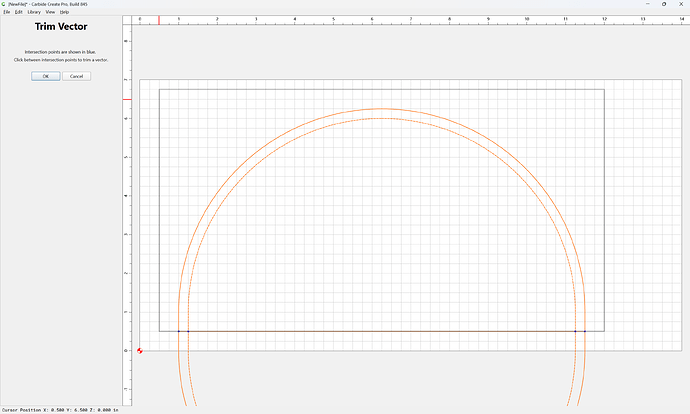The height and width of the screenshot is (414, 690).
Task: Select the outer left intersection point on baseline
Action: tap(179, 331)
